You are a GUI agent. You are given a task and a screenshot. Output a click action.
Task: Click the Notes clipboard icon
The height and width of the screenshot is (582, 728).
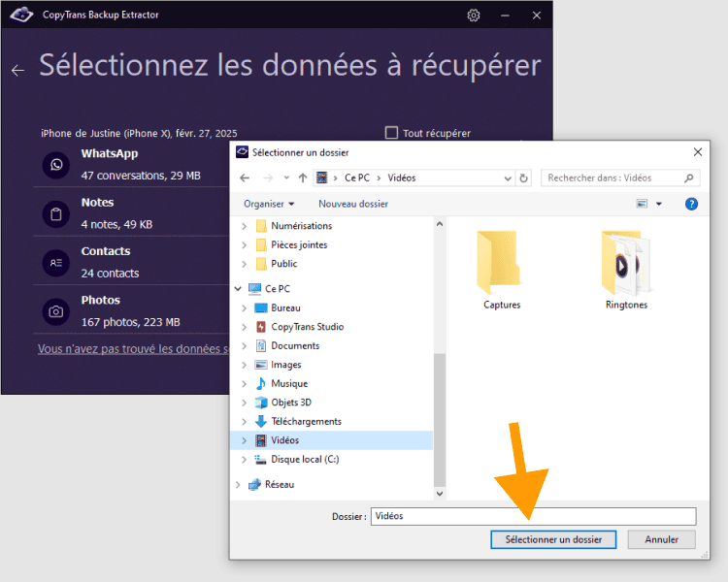click(56, 214)
